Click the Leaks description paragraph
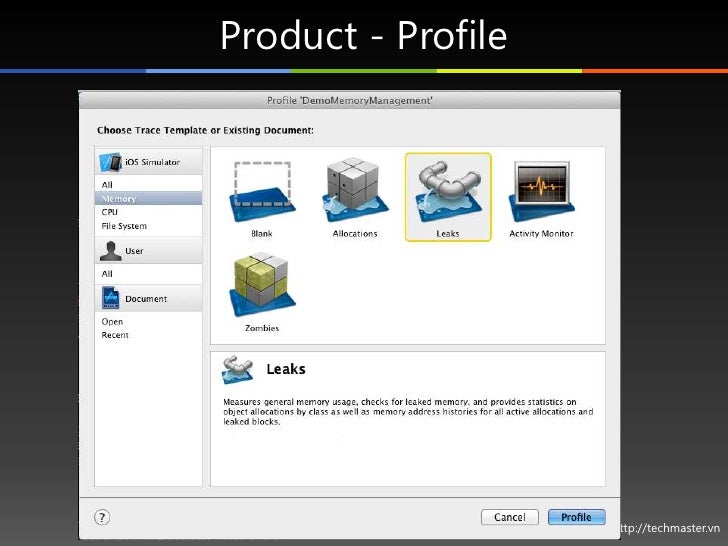Viewport: 728px width, 546px height. click(408, 412)
